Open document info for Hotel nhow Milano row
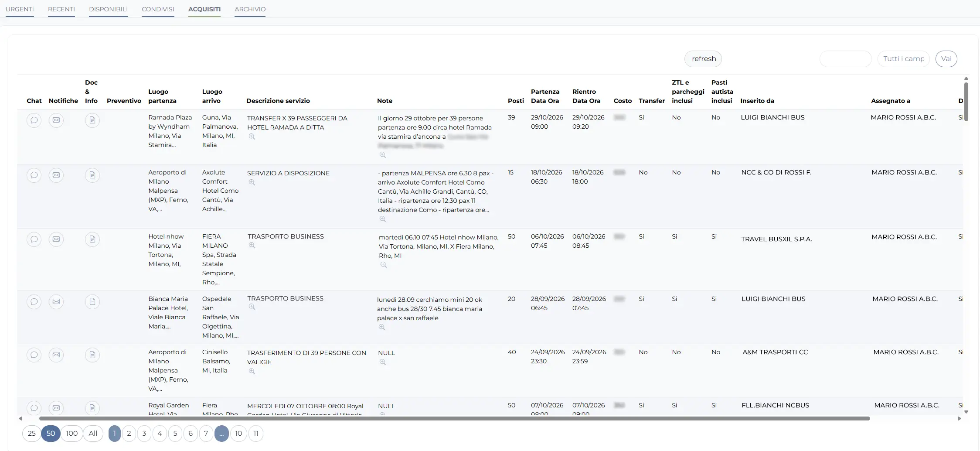980x451 pixels. [92, 239]
